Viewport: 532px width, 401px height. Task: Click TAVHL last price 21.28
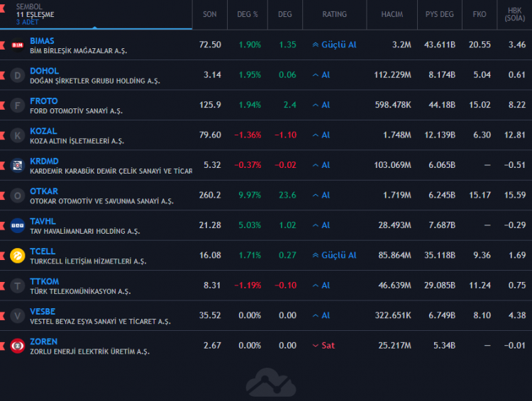(x=210, y=225)
